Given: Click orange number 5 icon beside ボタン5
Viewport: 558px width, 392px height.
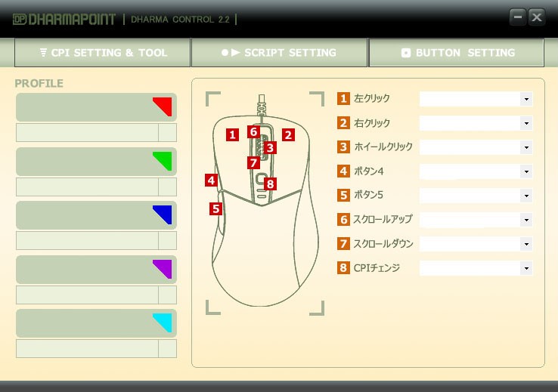Looking at the screenshot, I should [343, 195].
